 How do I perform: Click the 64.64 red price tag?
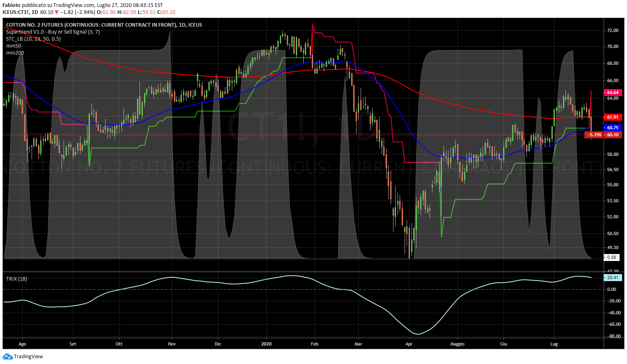pyautogui.click(x=613, y=93)
